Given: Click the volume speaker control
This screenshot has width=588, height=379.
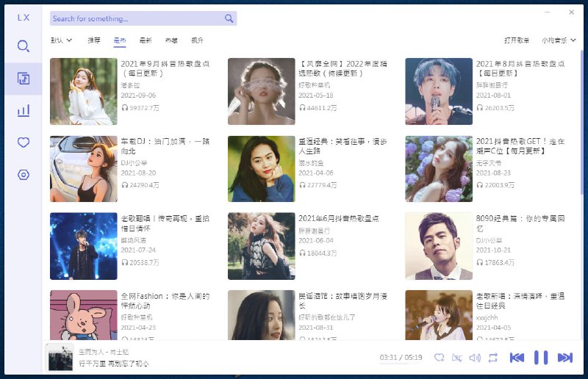Looking at the screenshot, I should click(x=475, y=358).
